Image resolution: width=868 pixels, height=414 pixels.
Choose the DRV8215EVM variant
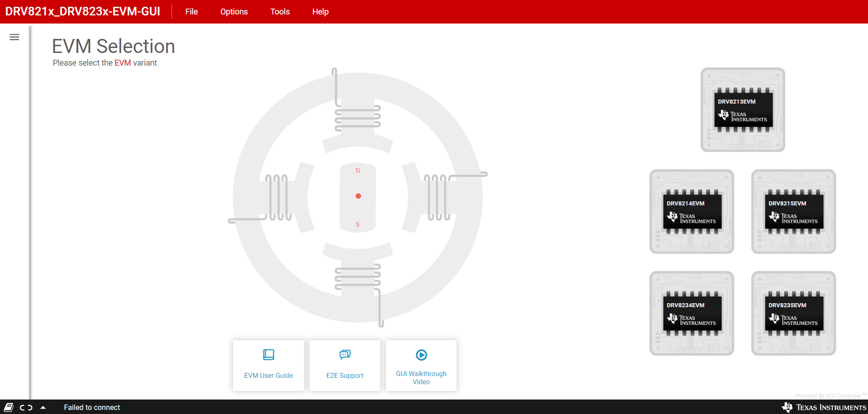click(793, 212)
